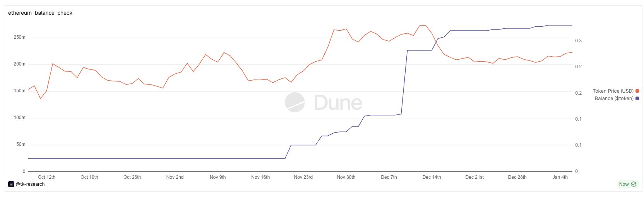Toggle the Token Price (USD) legend entry

click(613, 91)
